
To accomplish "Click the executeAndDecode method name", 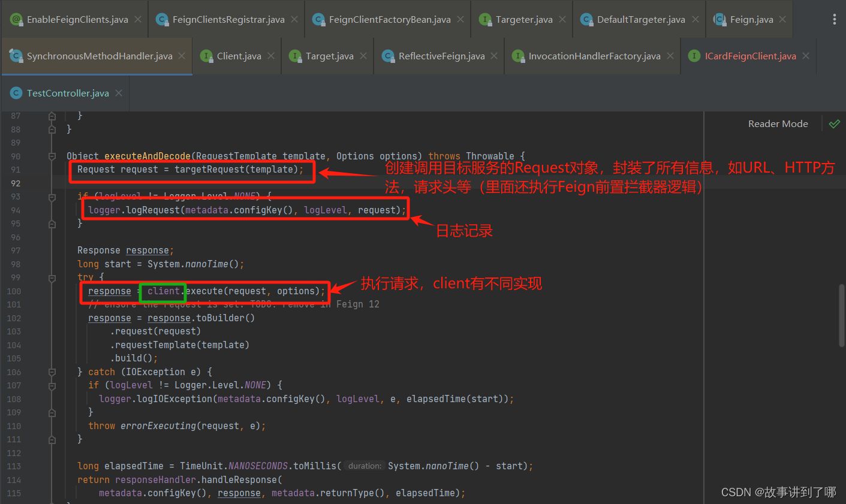I will click(147, 156).
